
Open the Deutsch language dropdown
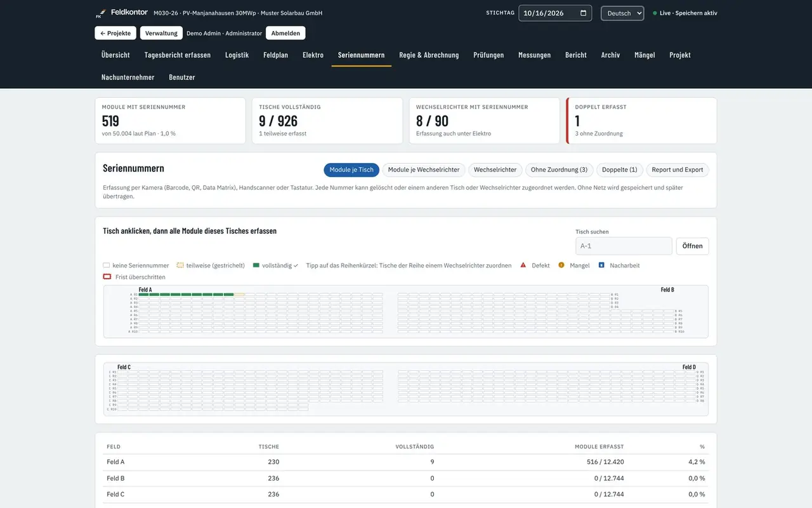(x=622, y=13)
